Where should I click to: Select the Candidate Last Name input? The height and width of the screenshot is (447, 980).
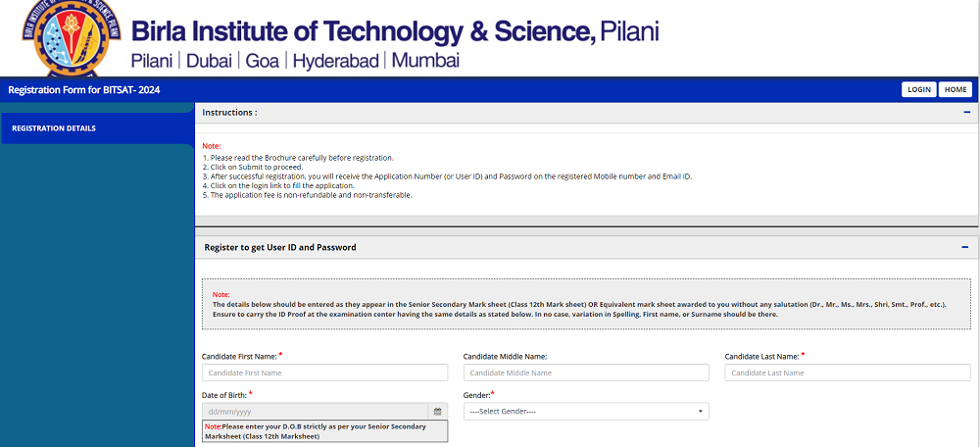coord(847,372)
